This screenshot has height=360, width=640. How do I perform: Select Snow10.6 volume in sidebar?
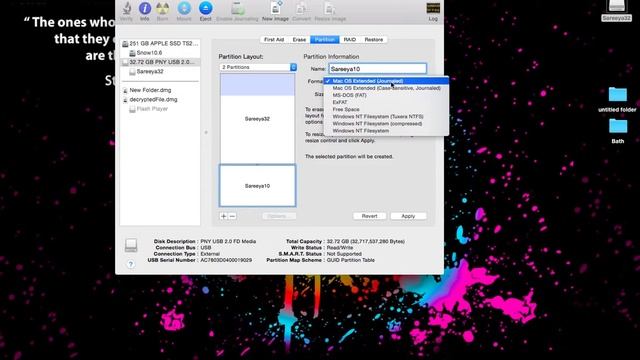[160, 53]
